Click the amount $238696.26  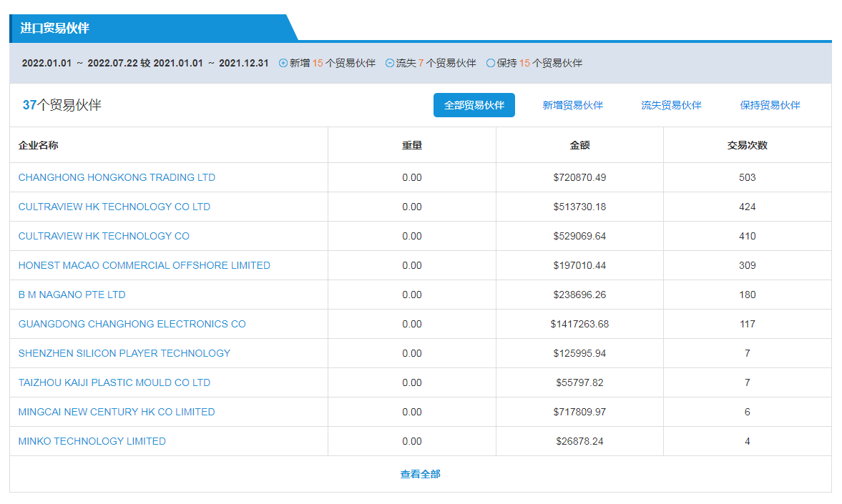click(x=579, y=295)
